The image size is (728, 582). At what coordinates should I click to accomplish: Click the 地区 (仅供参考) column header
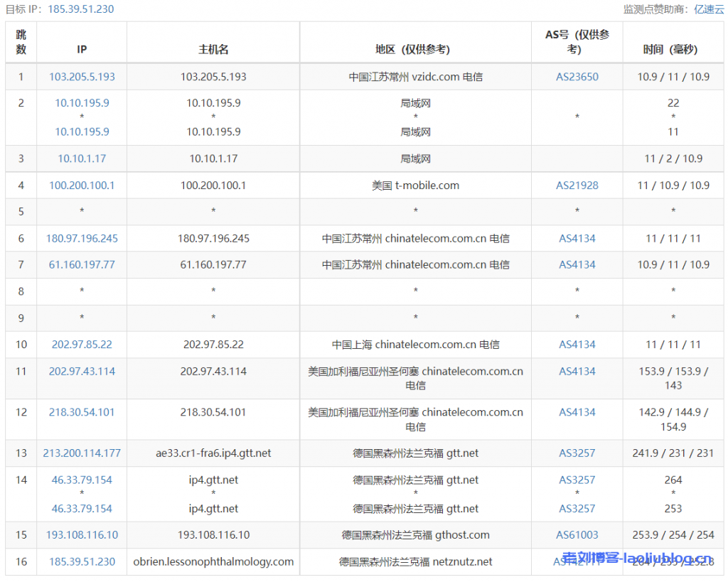[x=415, y=50]
